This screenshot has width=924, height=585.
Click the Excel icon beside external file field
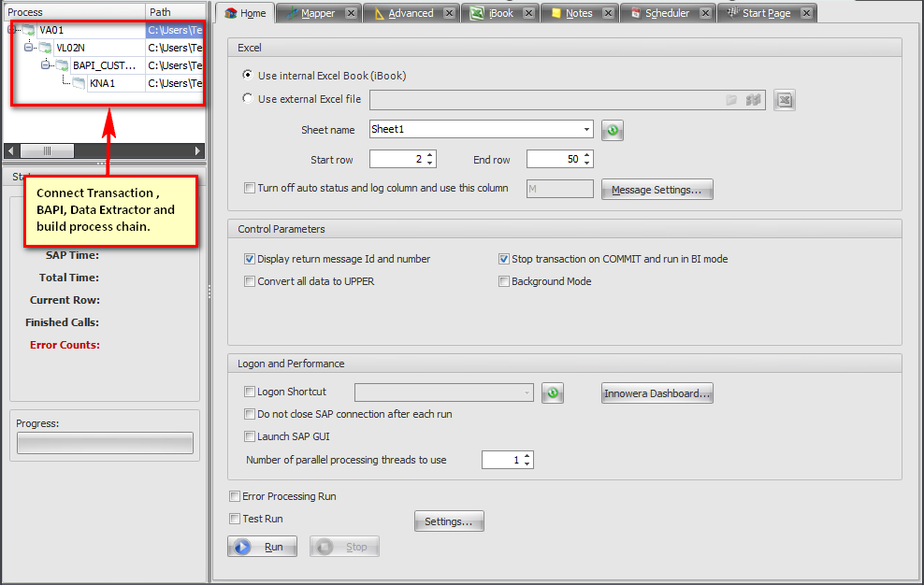point(785,100)
